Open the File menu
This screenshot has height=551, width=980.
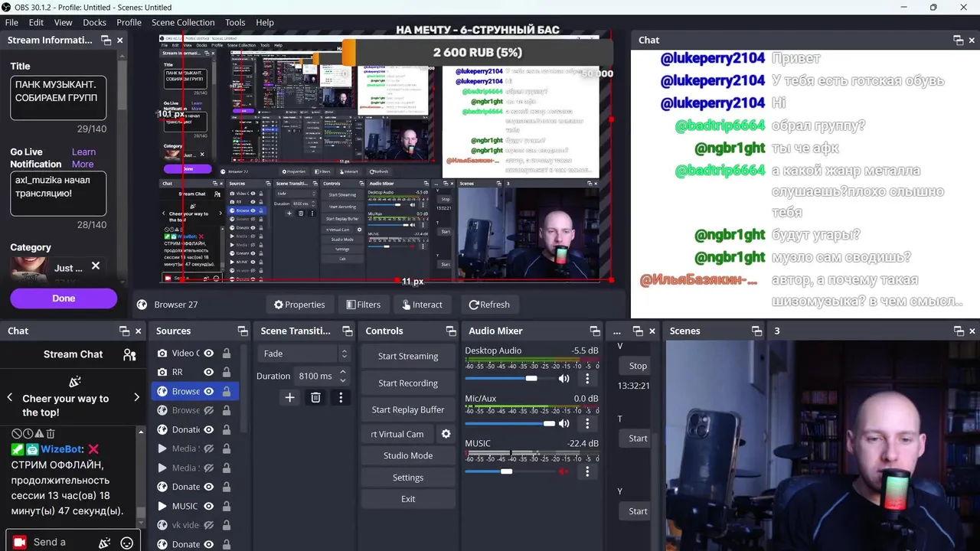pyautogui.click(x=11, y=22)
